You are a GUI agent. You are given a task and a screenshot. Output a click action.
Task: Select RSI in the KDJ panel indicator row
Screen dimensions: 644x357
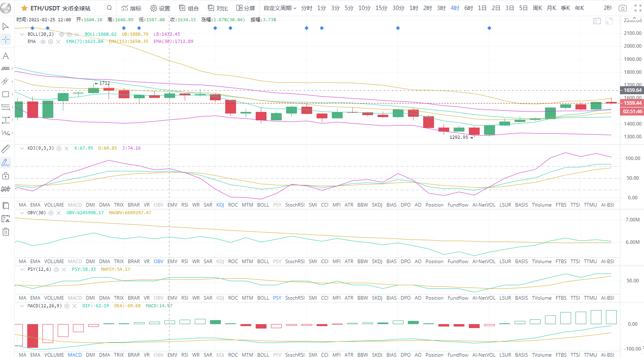(x=184, y=205)
